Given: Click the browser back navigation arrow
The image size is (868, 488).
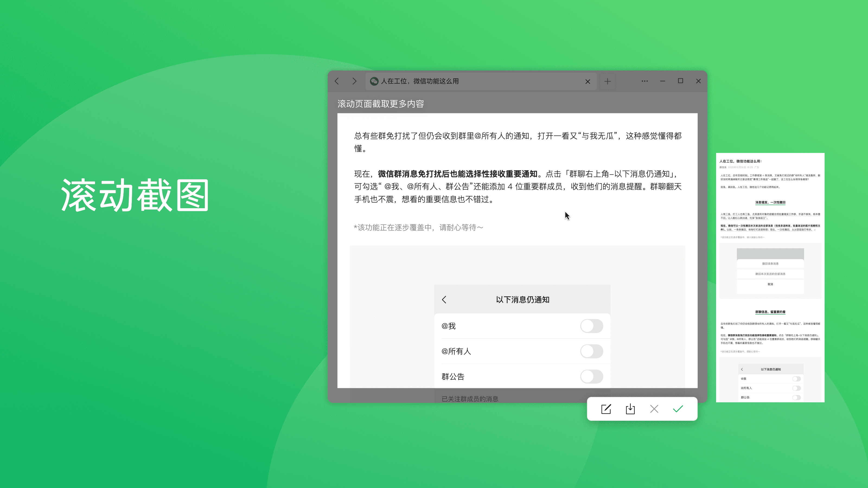Looking at the screenshot, I should pos(337,81).
